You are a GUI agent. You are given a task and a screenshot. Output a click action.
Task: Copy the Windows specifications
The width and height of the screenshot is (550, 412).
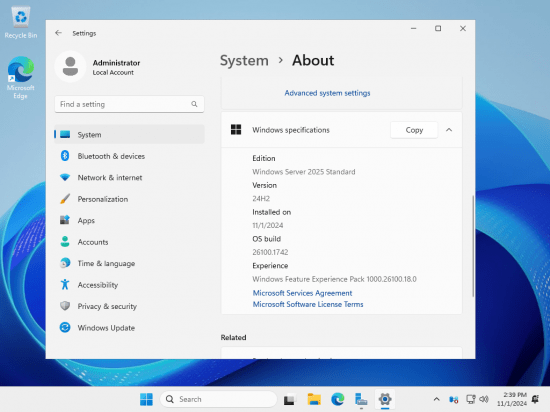coord(414,130)
